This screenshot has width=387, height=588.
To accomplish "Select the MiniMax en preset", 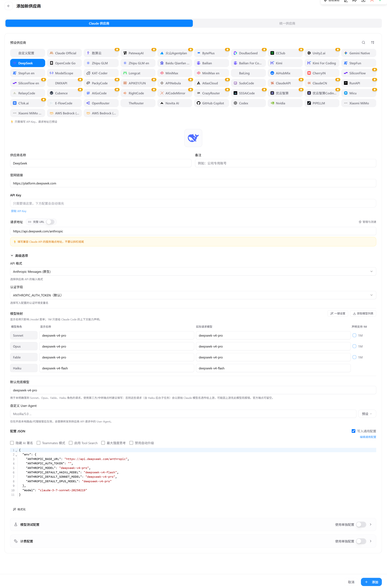I will (211, 73).
